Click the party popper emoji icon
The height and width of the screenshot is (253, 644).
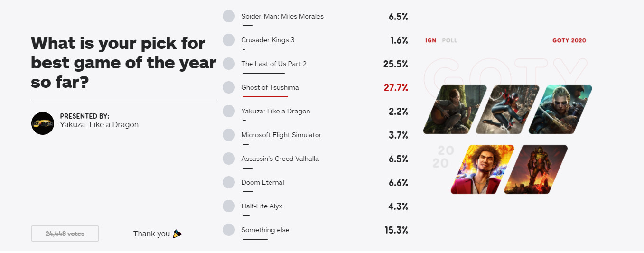(x=177, y=234)
